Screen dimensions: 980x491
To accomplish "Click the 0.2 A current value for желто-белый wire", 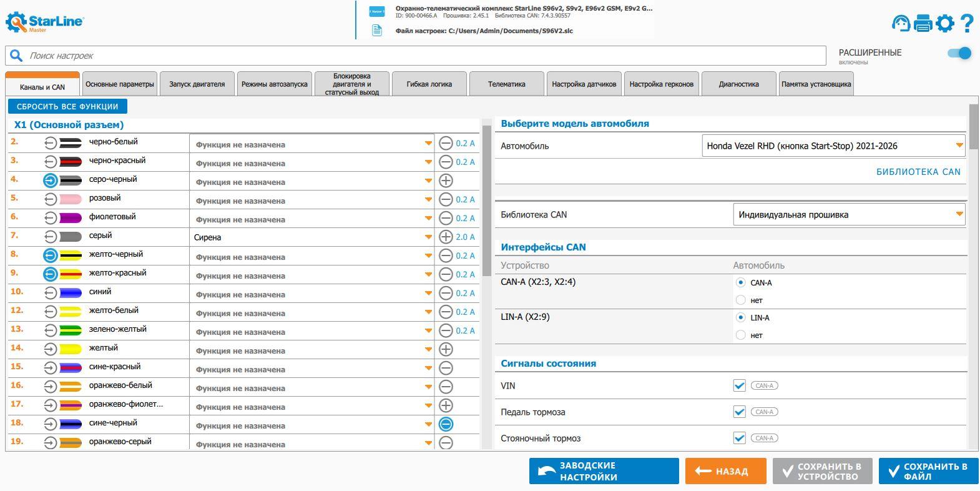I will point(465,312).
